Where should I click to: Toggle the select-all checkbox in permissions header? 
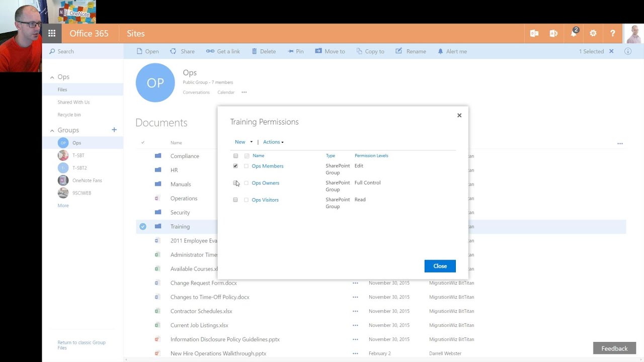(x=235, y=156)
